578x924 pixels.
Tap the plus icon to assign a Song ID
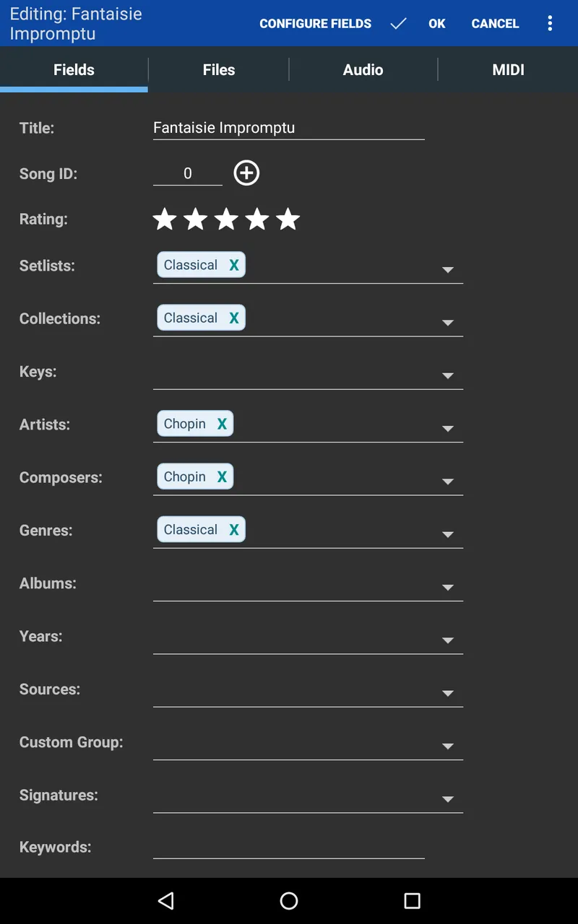246,173
